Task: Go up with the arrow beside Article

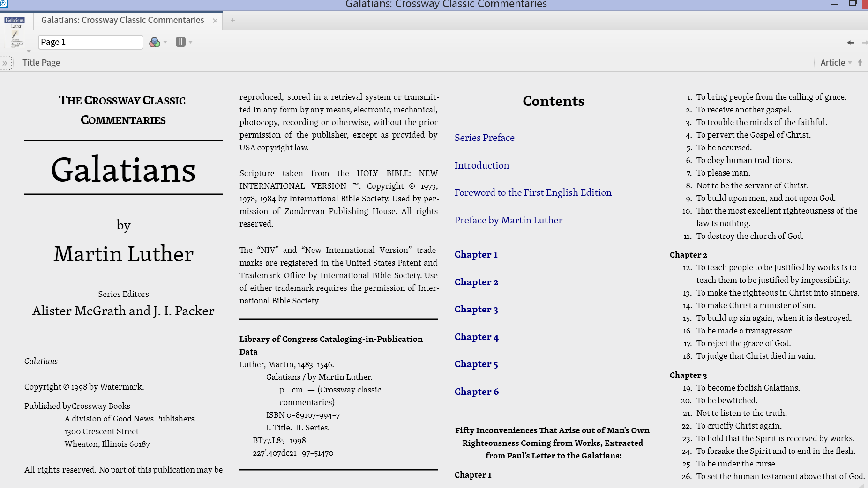Action: coord(860,62)
